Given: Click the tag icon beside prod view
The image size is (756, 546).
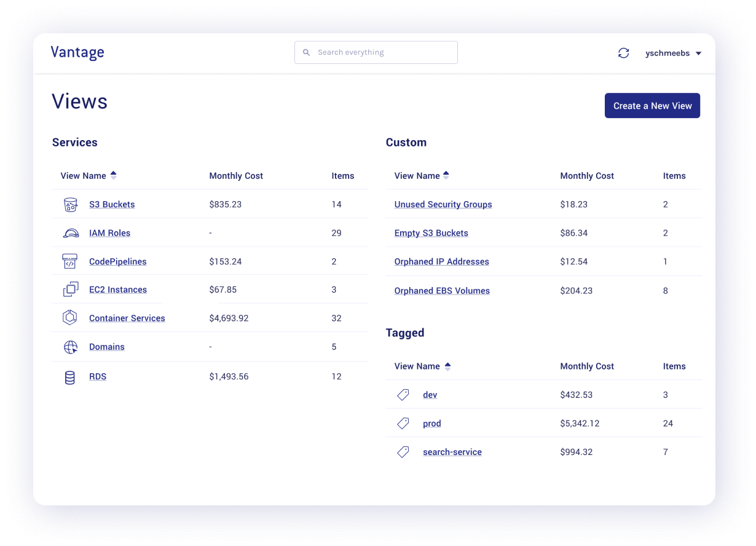Looking at the screenshot, I should tap(403, 423).
